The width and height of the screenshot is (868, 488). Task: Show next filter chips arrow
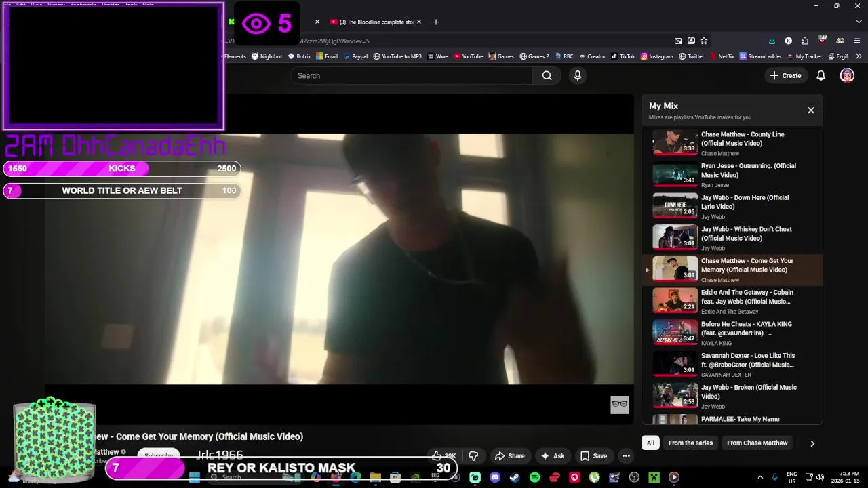pos(812,443)
